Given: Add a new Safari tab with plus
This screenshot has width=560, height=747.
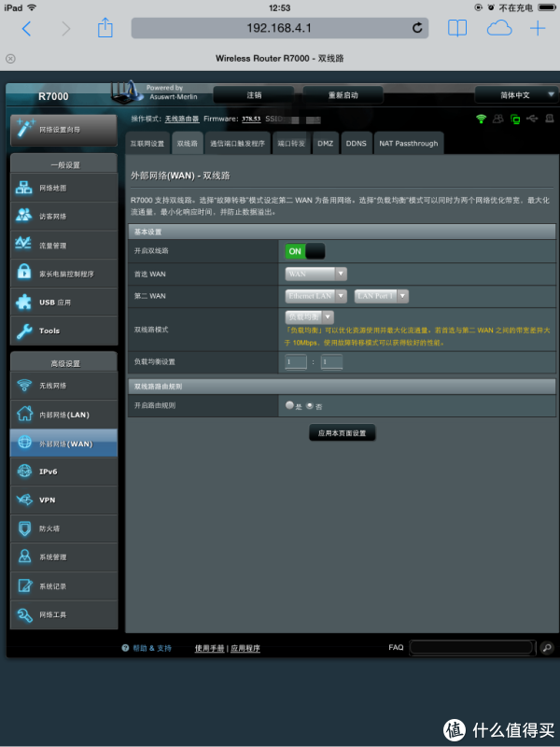Looking at the screenshot, I should 538,29.
